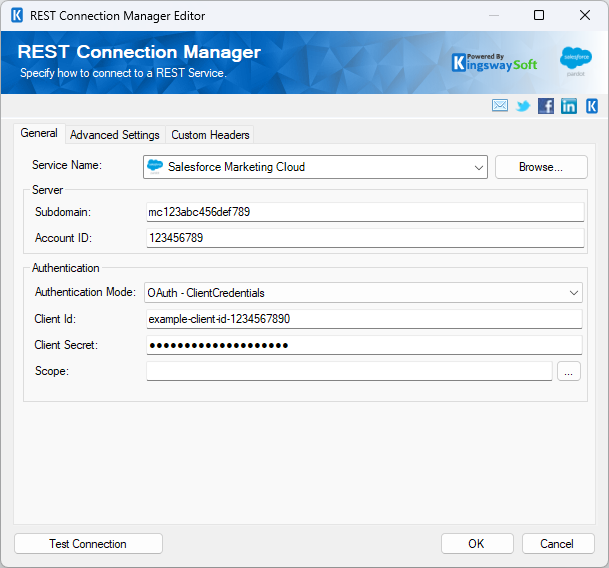Click the empty Scope field

(x=349, y=371)
